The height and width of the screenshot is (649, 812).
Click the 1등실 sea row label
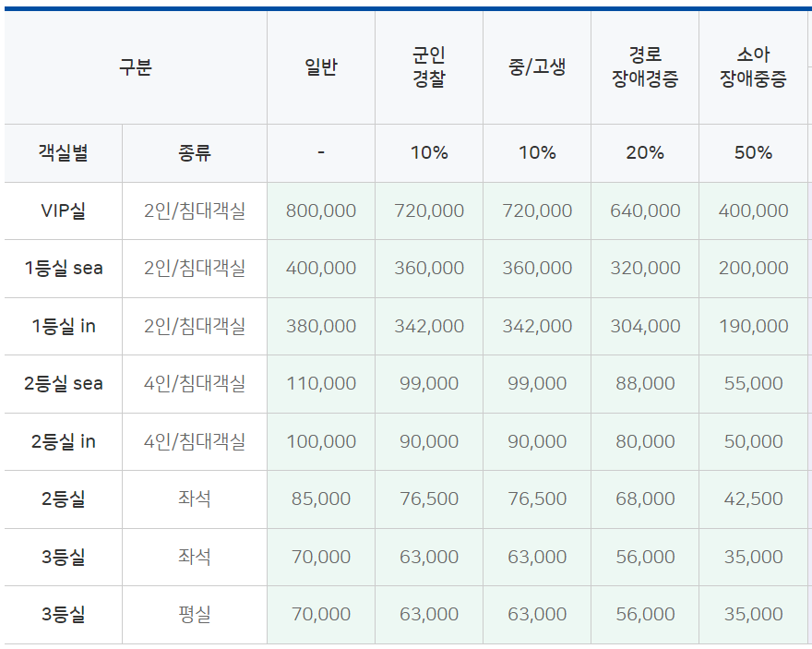(63, 268)
